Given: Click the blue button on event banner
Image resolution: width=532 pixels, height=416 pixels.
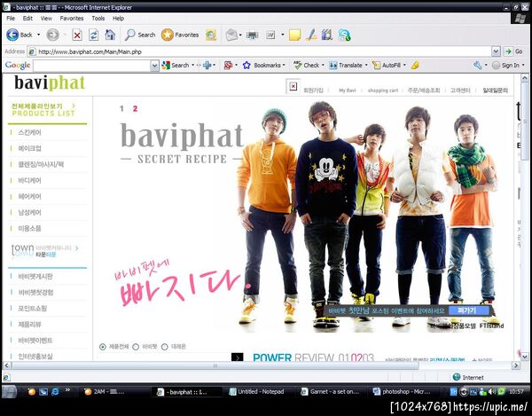Looking at the screenshot, I should click(x=468, y=310).
